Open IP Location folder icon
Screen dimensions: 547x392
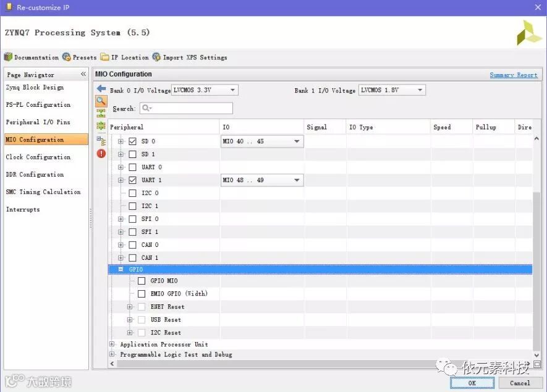104,57
